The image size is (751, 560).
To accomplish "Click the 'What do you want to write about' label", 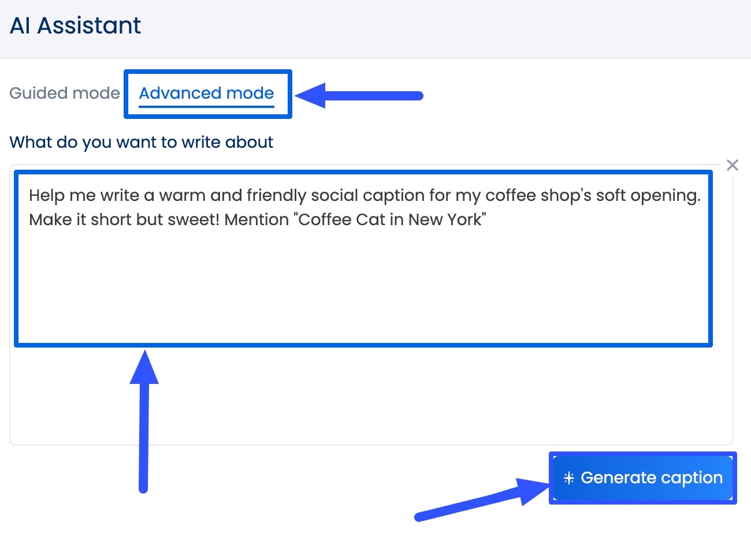I will click(x=142, y=142).
